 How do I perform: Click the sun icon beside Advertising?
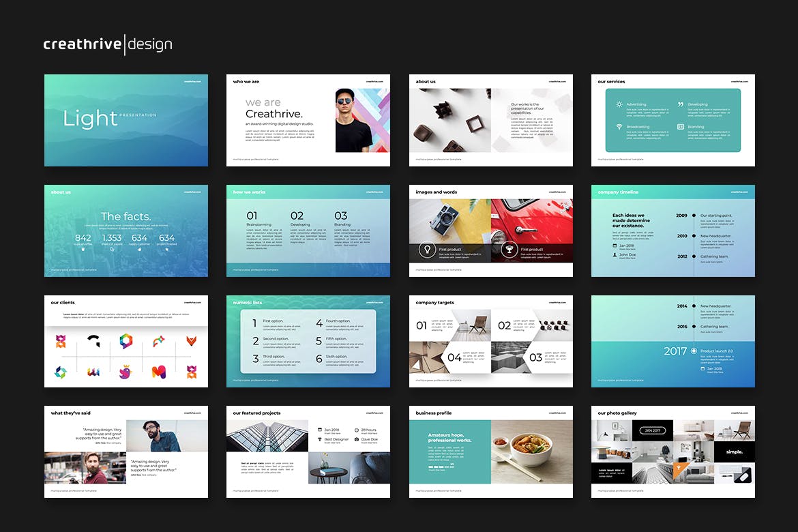coord(619,104)
